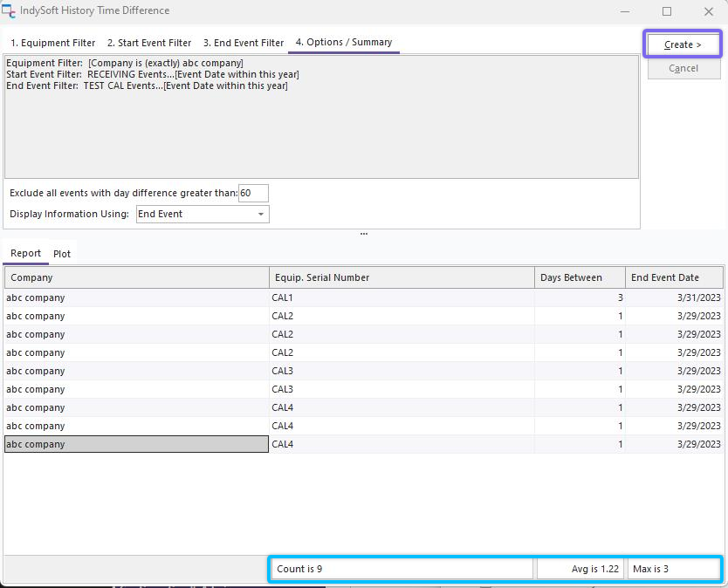The image size is (728, 588).
Task: Click the End Event Date column header
Action: coord(675,277)
